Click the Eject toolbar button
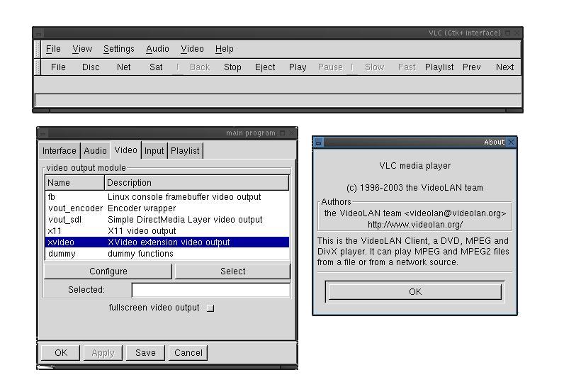 coord(265,67)
